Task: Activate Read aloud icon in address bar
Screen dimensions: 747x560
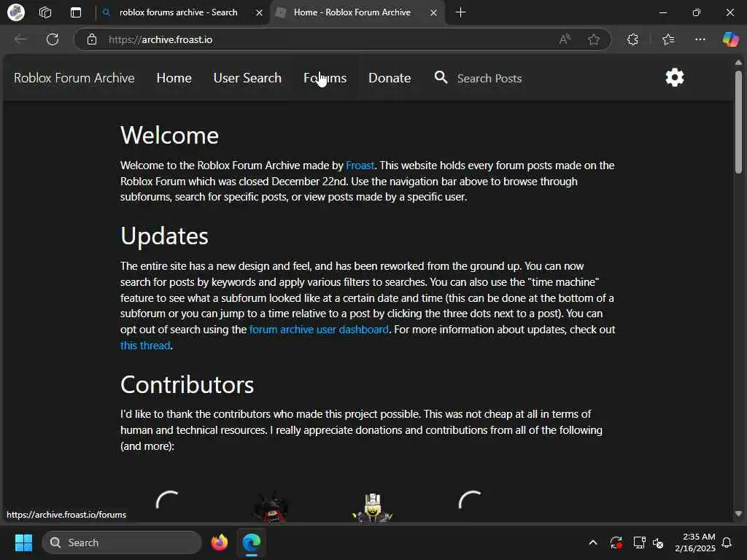Action: coord(565,39)
